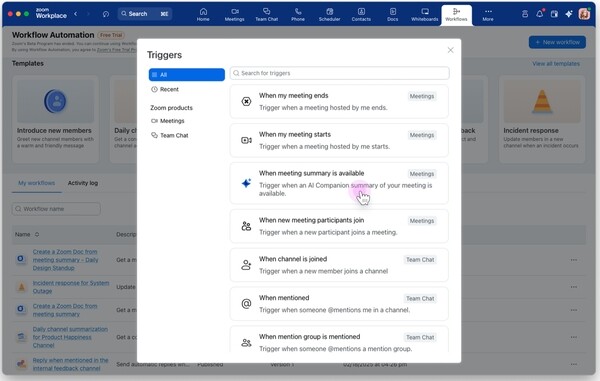The height and width of the screenshot is (381, 600).
Task: Open Contacts in top navigation
Action: (361, 15)
